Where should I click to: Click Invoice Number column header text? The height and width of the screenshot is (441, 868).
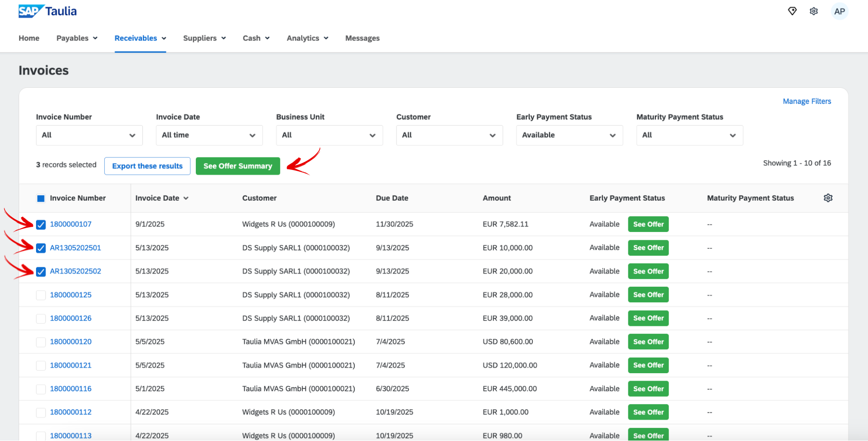(78, 198)
